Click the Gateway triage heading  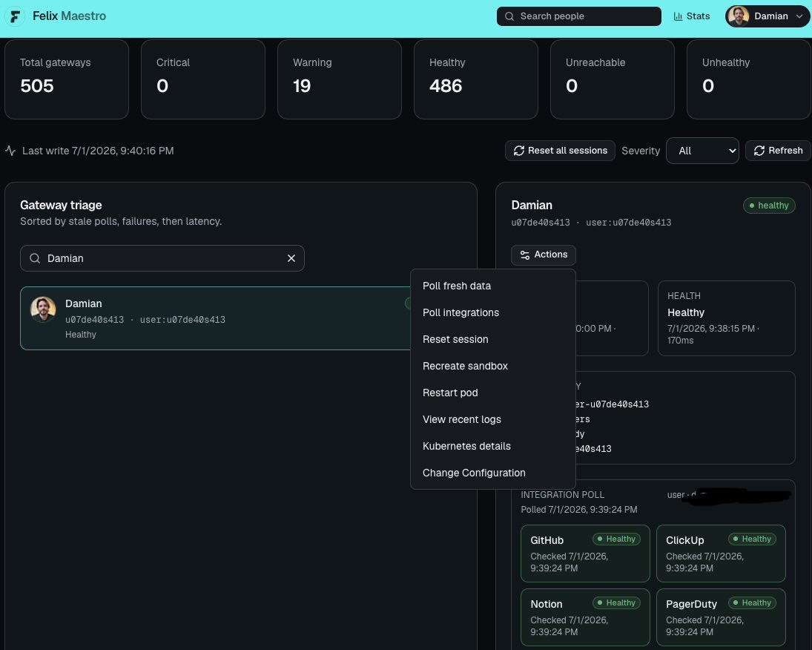pyautogui.click(x=61, y=206)
